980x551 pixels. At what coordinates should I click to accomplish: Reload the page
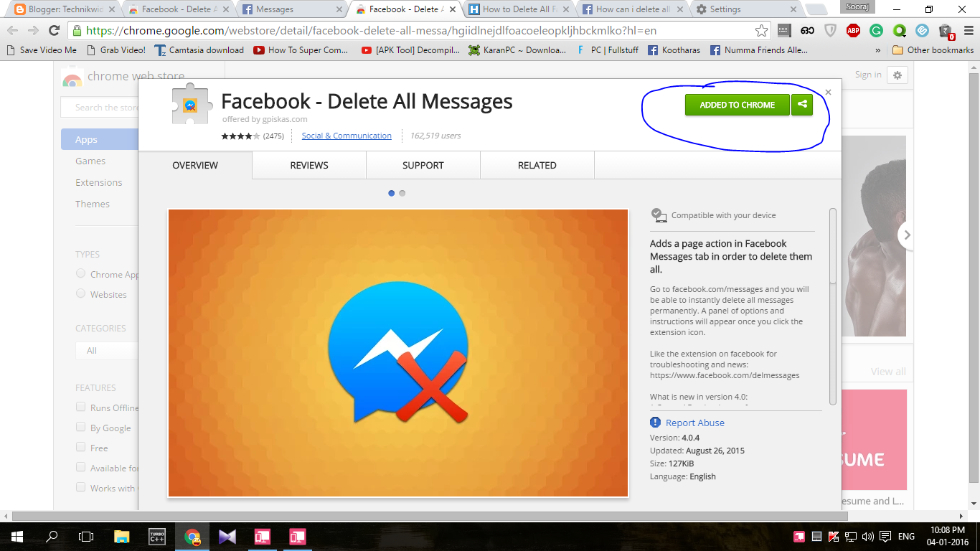pos(54,31)
